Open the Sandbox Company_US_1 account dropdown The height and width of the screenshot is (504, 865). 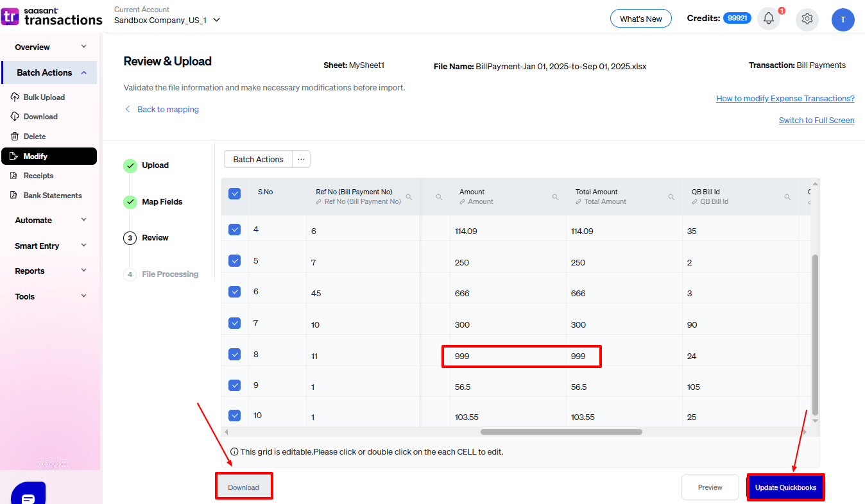pyautogui.click(x=216, y=20)
